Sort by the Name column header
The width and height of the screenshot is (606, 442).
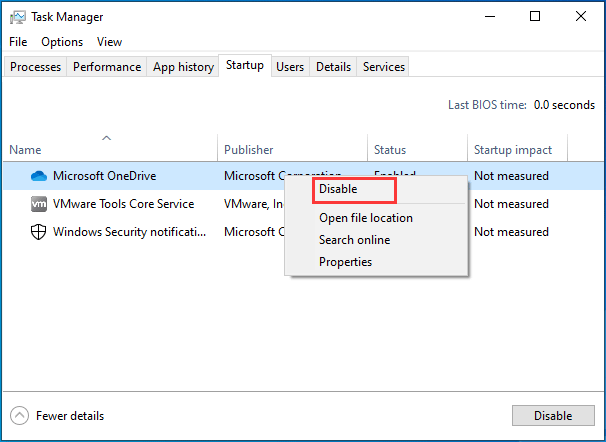click(x=110, y=148)
